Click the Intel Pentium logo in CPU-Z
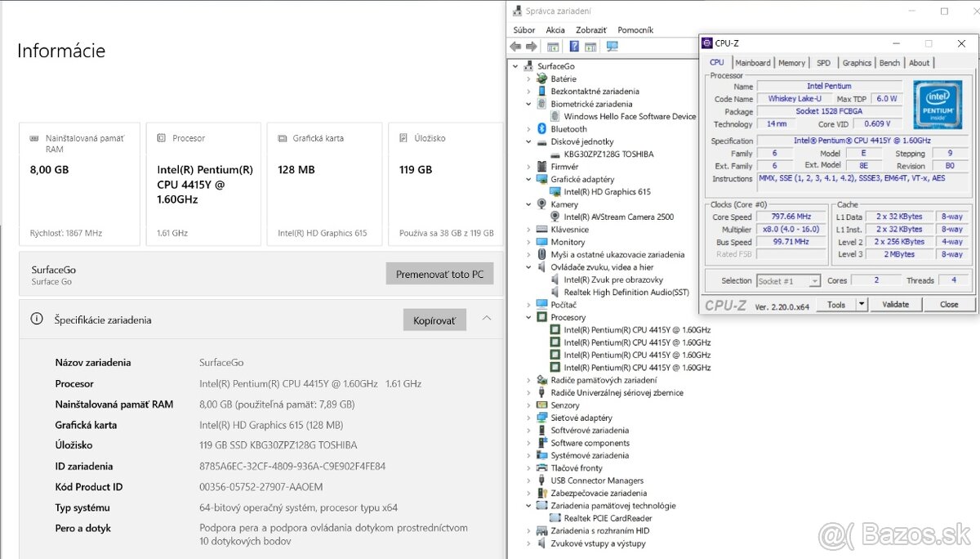Image resolution: width=980 pixels, height=559 pixels. tap(938, 105)
